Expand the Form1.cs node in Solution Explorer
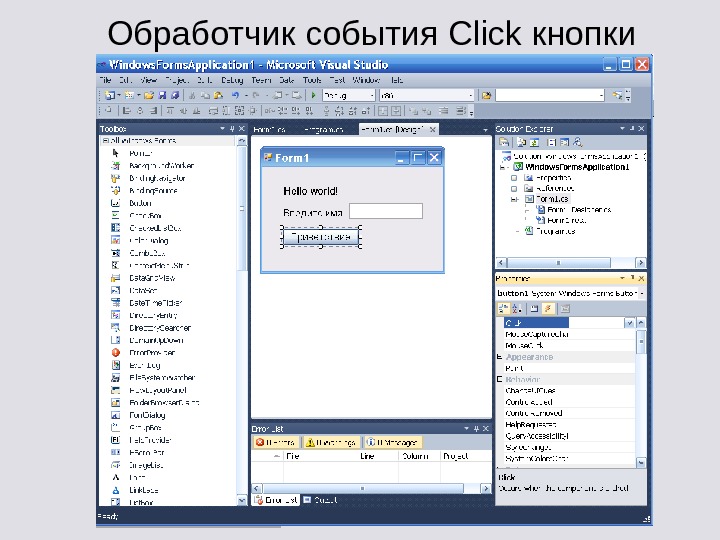Viewport: 720px width, 540px height. click(514, 199)
